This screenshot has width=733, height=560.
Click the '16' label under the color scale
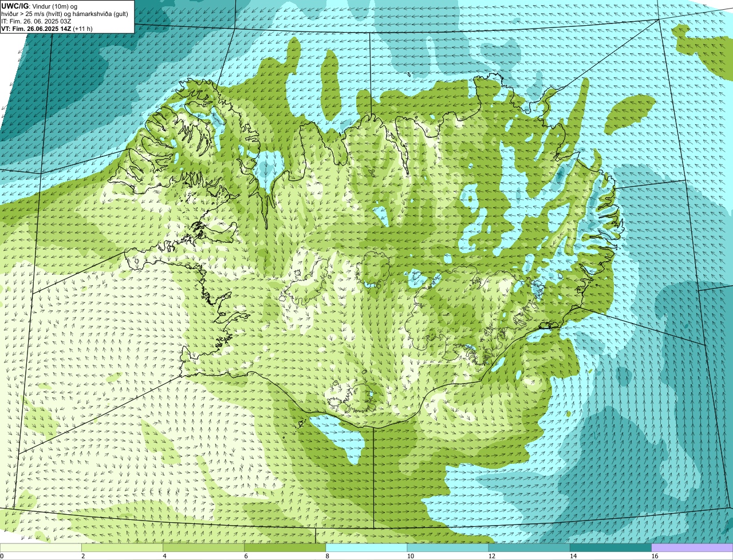click(654, 556)
